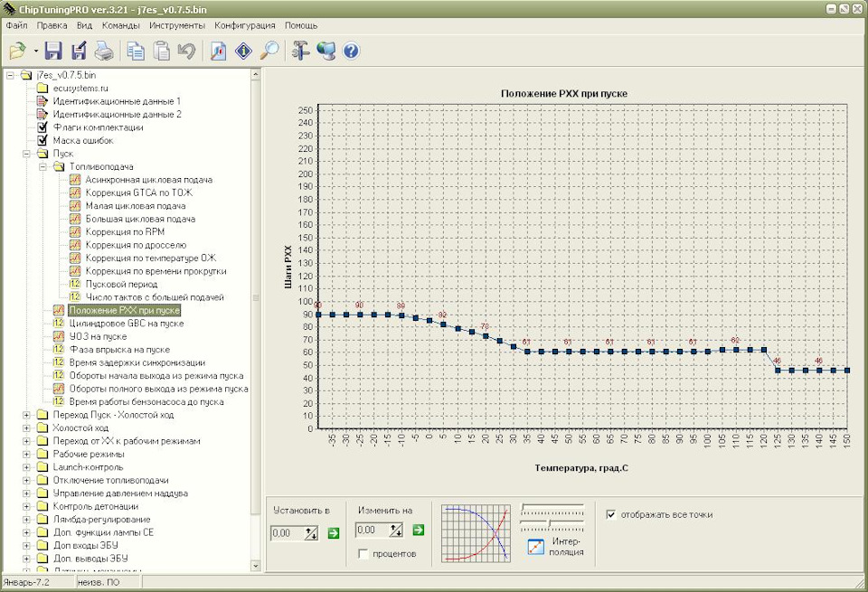Undo changes with the curved arrow icon
The image size is (868, 592).
point(186,51)
